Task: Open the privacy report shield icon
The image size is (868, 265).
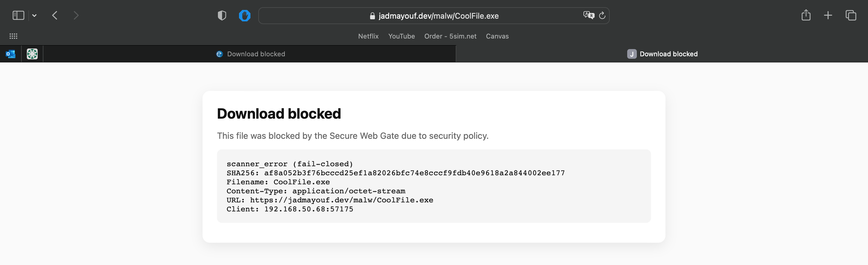Action: 222,15
